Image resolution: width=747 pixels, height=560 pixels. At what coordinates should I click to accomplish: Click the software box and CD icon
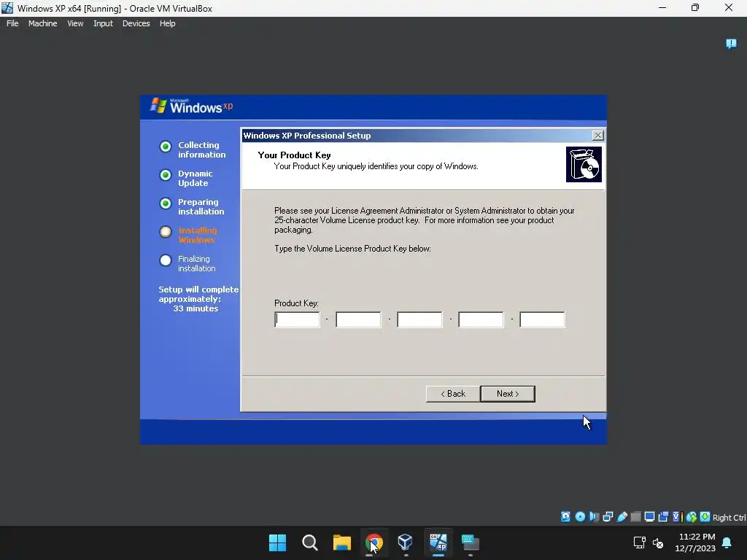pos(584,164)
